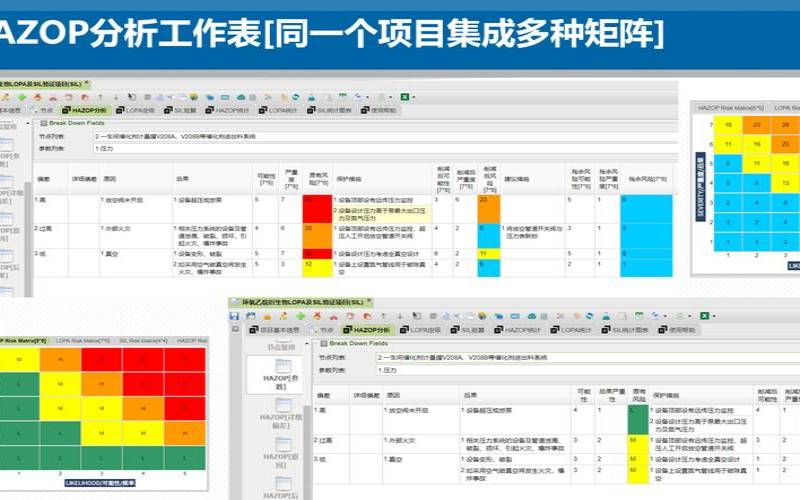Click the cloud icon in the upper window toolbar
This screenshot has width=800, height=500.
point(241,97)
